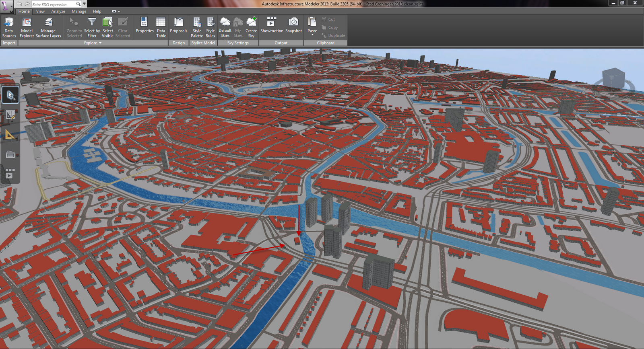Open the application menu button
Screen dimensions: 644x349
7,6
